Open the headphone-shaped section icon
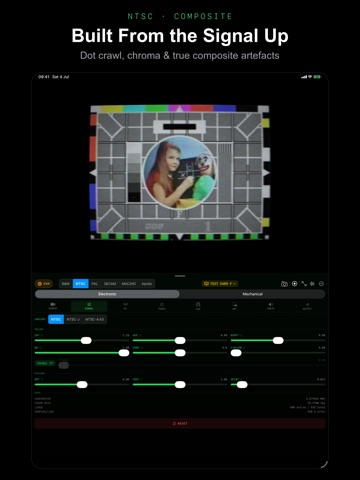 click(198, 306)
